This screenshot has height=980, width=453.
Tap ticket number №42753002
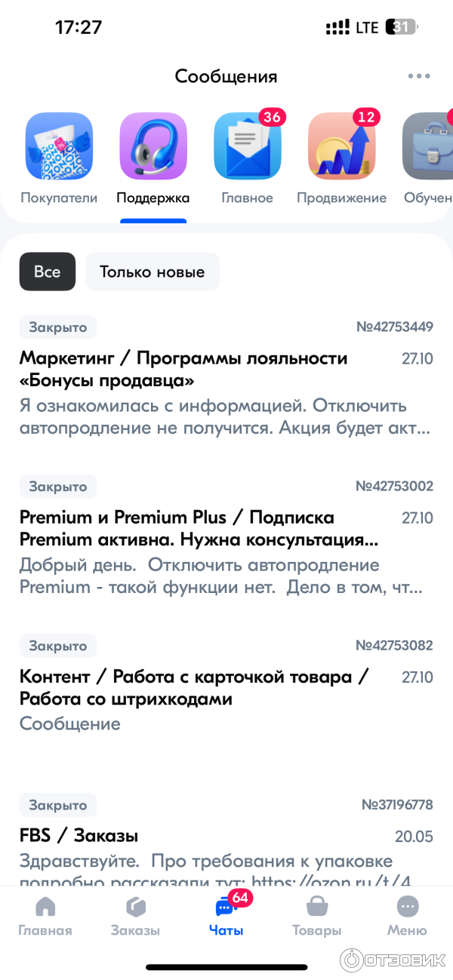(394, 487)
